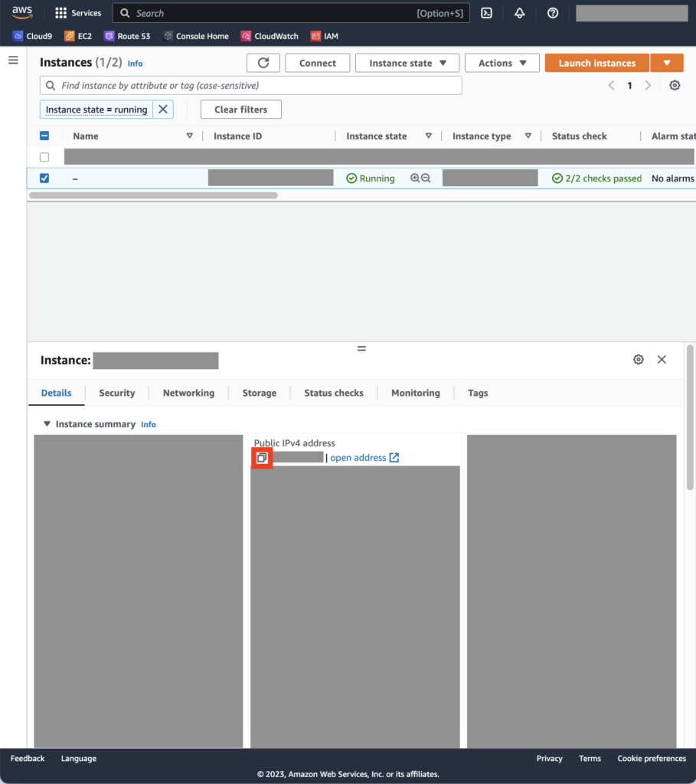Click zoom-in icon beside Running state

415,178
